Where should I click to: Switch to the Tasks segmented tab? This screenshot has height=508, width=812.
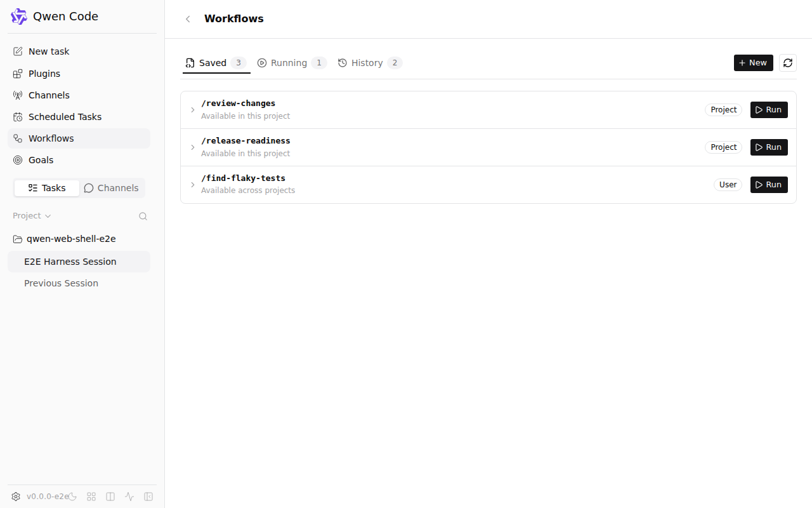coord(47,188)
